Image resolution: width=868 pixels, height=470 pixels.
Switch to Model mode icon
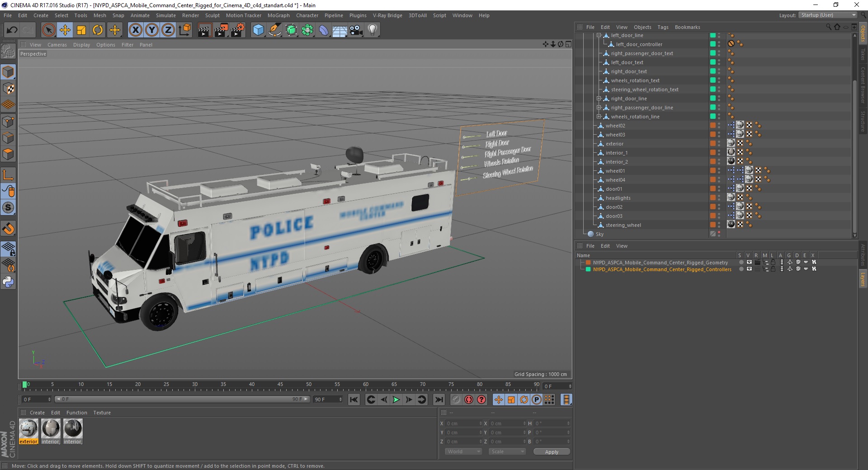coord(8,72)
